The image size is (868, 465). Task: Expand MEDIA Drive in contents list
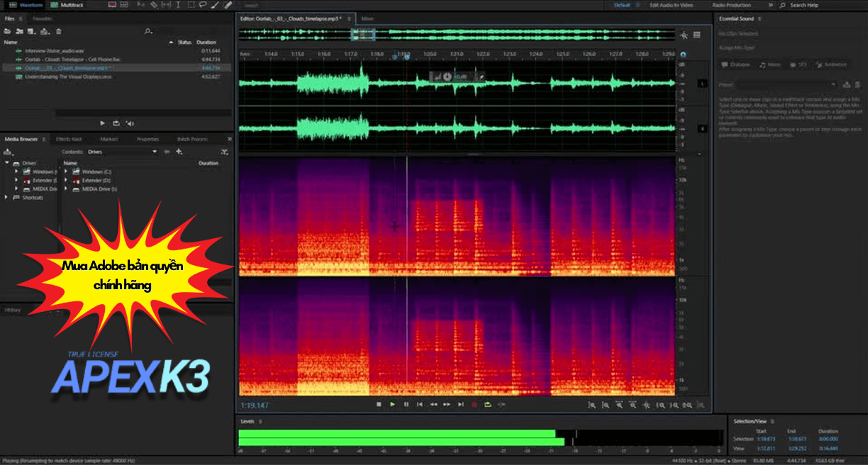[x=66, y=189]
